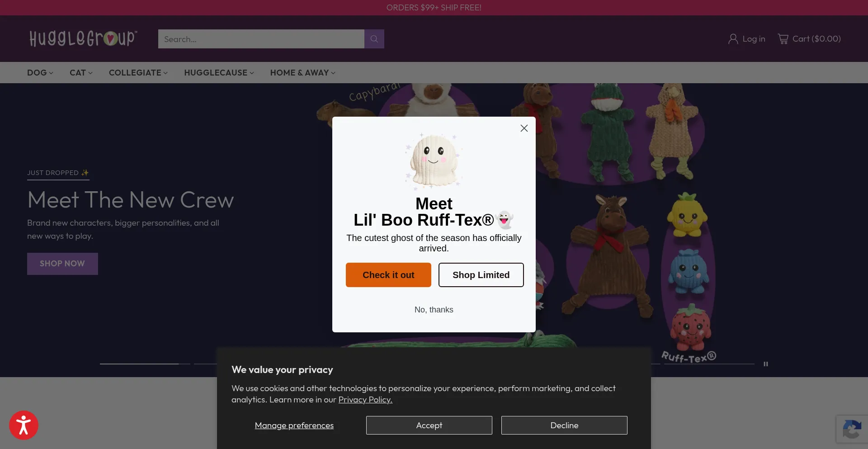Expand the CAT menu
The height and width of the screenshot is (449, 868).
coord(81,73)
